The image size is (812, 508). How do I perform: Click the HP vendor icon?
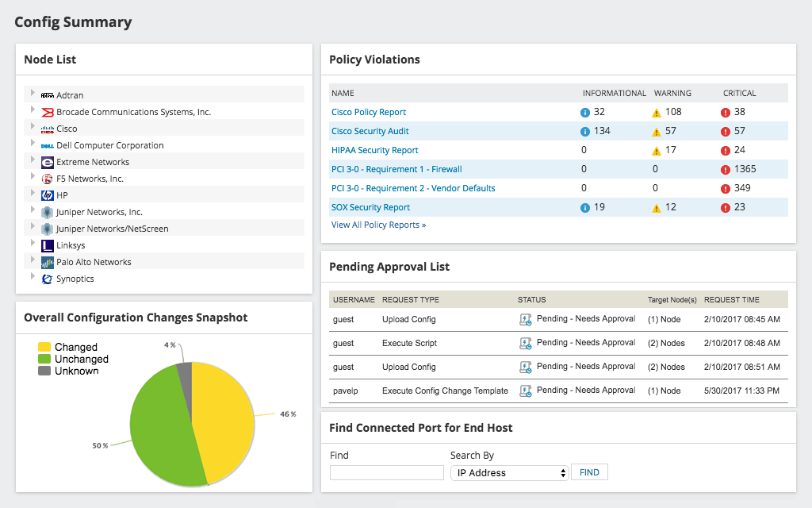pos(45,195)
